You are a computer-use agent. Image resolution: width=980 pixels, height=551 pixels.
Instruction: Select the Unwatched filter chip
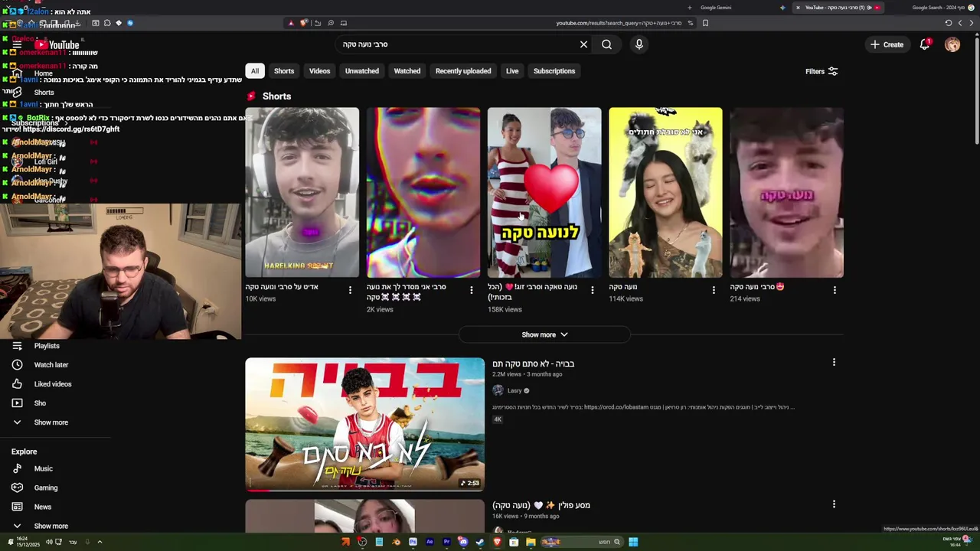(362, 71)
